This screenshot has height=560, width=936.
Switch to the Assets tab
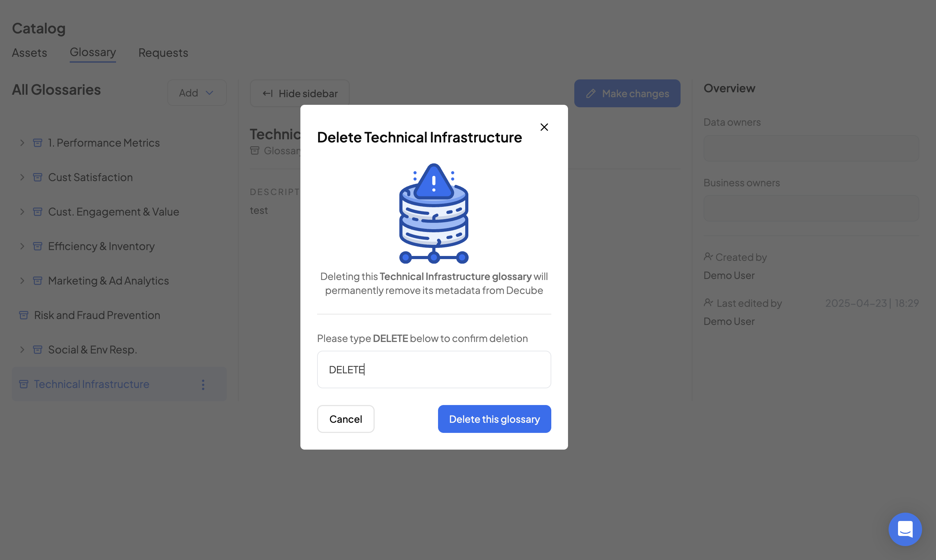30,53
